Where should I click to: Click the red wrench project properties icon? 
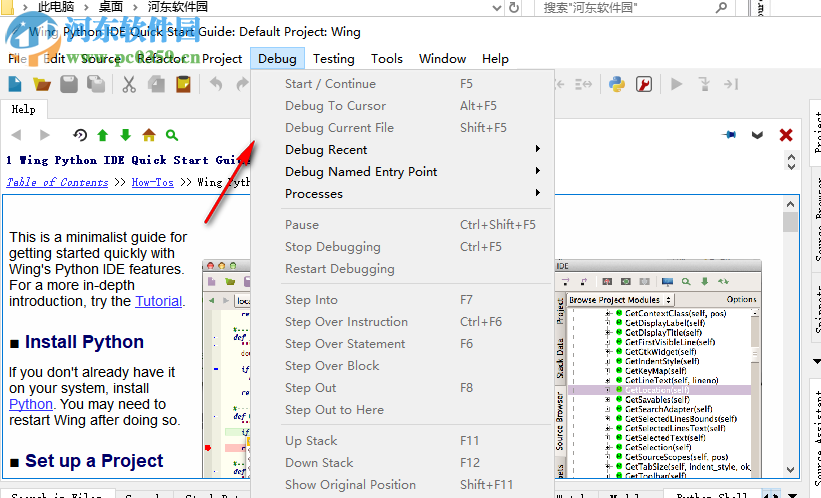coord(644,84)
